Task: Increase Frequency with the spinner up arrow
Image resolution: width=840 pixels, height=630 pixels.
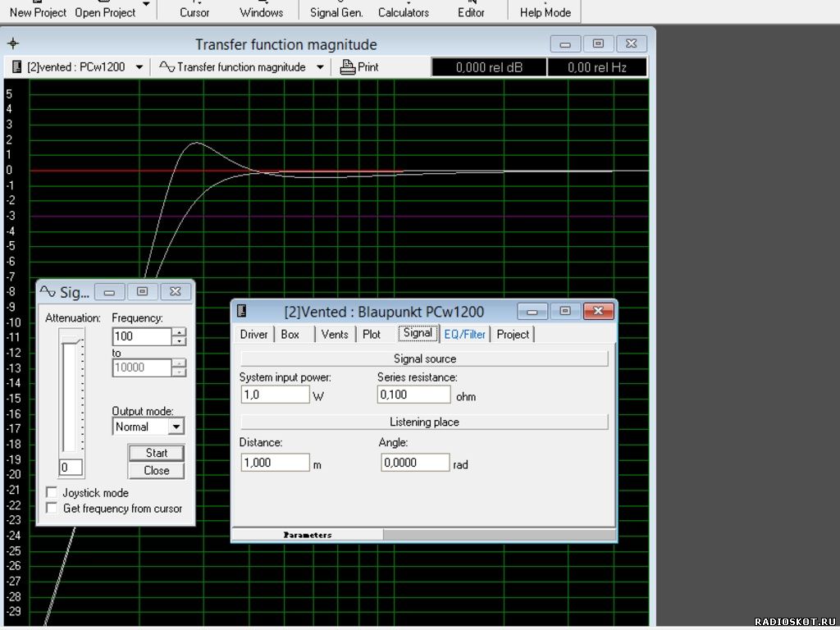Action: coord(179,332)
